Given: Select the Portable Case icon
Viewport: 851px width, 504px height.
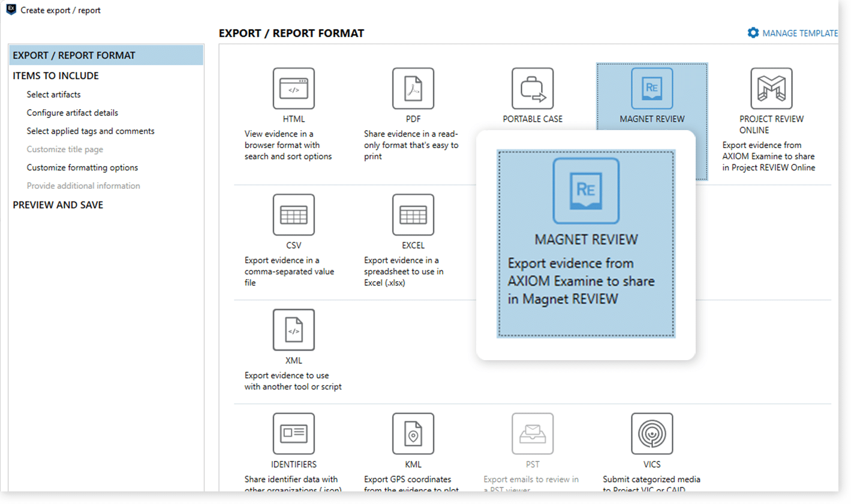Looking at the screenshot, I should [x=533, y=88].
